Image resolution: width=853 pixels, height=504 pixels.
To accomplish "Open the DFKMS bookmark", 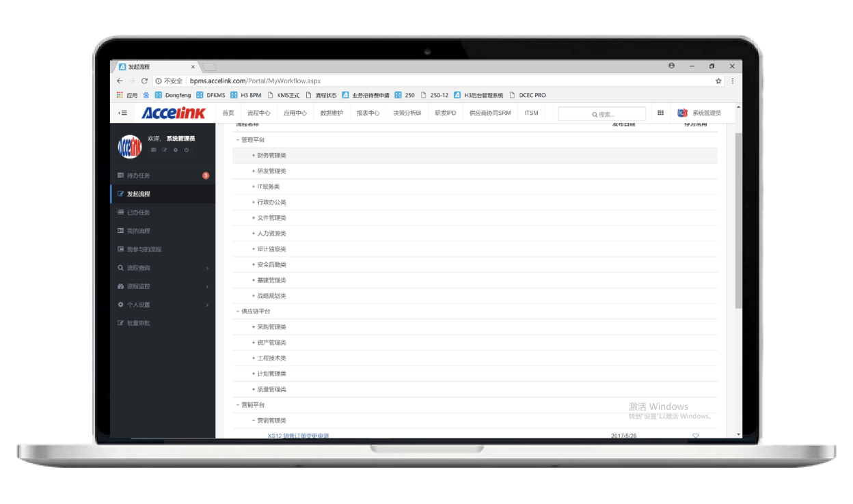I will 211,96.
